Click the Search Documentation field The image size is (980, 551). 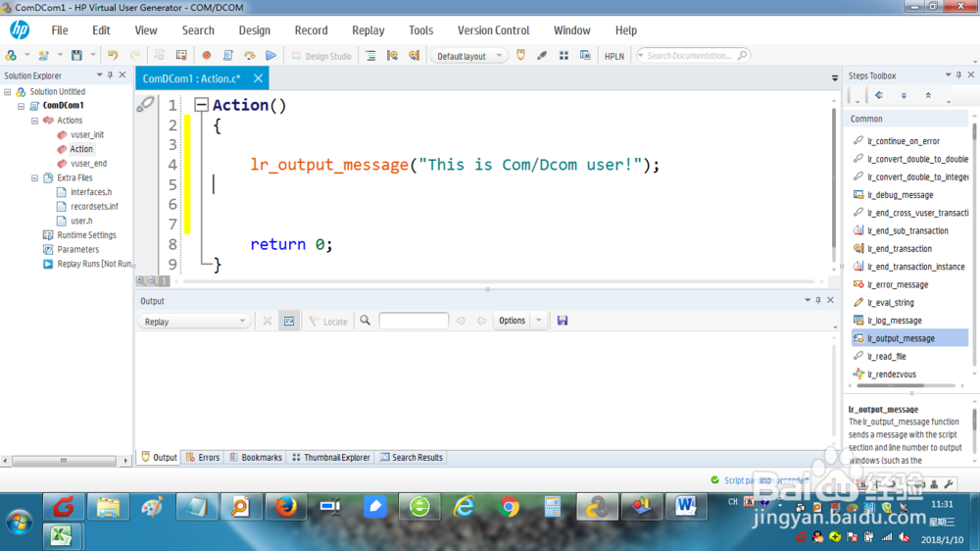pyautogui.click(x=693, y=56)
